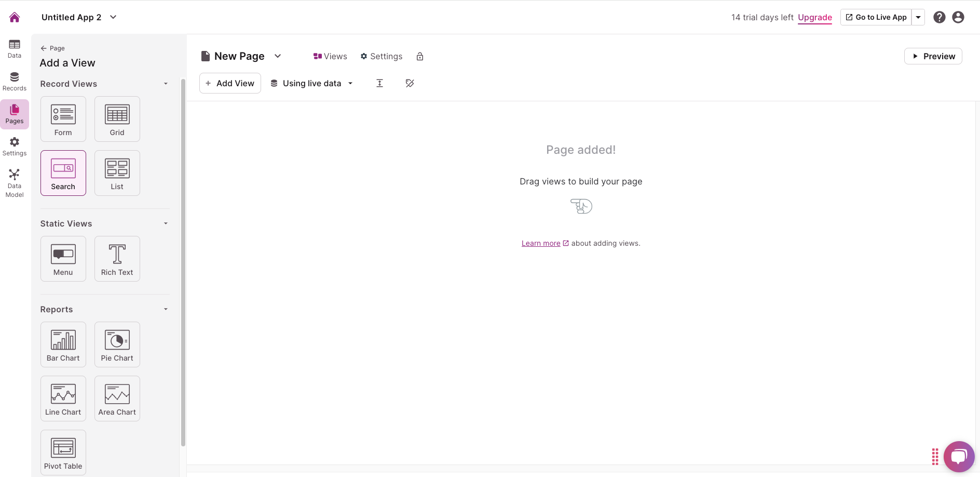Click the page lock icon
The height and width of the screenshot is (477, 980).
(x=420, y=57)
